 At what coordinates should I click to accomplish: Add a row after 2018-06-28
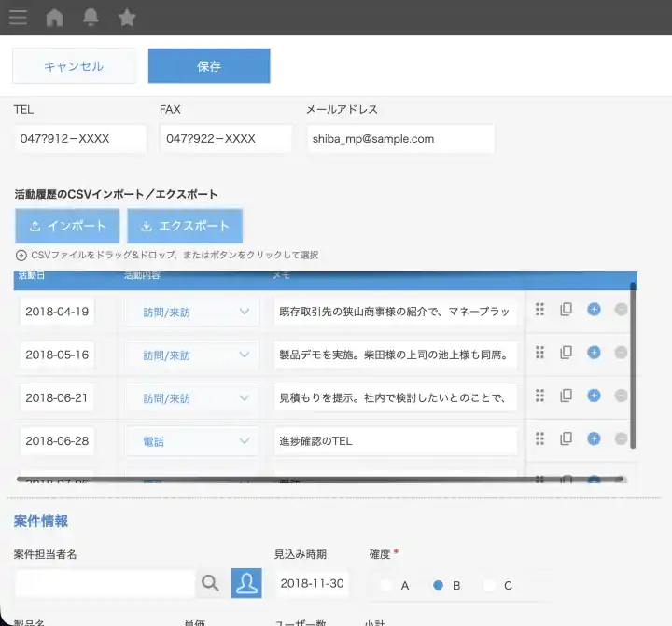click(x=594, y=438)
